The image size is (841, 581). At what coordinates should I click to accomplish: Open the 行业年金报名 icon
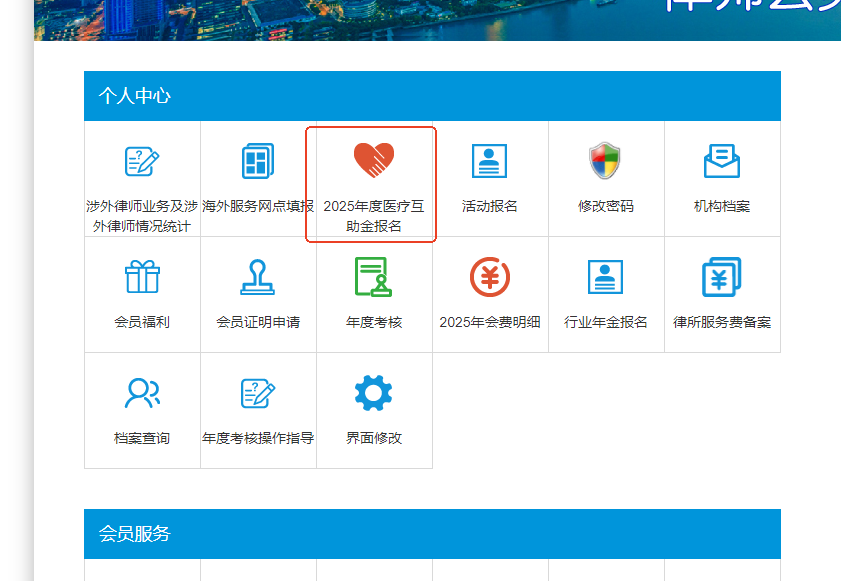[x=606, y=277]
